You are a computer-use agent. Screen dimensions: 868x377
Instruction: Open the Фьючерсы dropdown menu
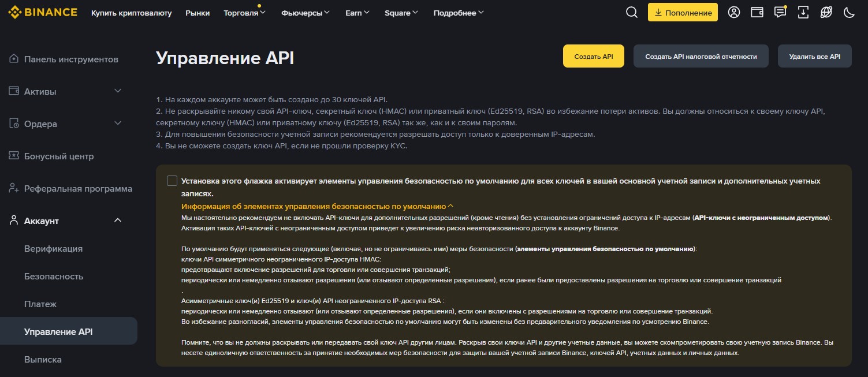(x=306, y=13)
